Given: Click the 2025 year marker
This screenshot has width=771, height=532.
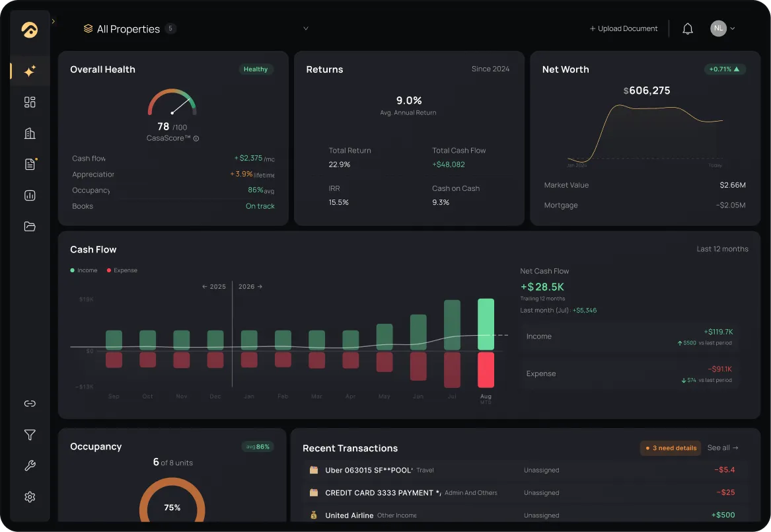Looking at the screenshot, I should coord(214,287).
